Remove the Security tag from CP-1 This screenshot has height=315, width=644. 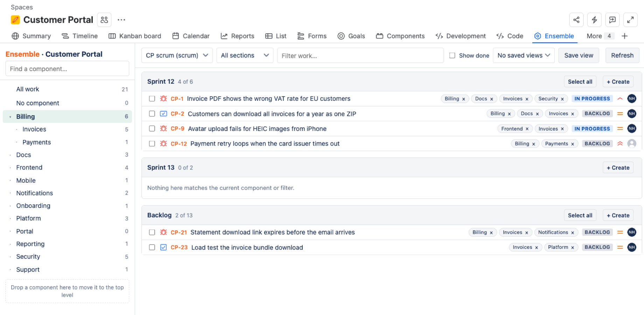click(x=562, y=99)
